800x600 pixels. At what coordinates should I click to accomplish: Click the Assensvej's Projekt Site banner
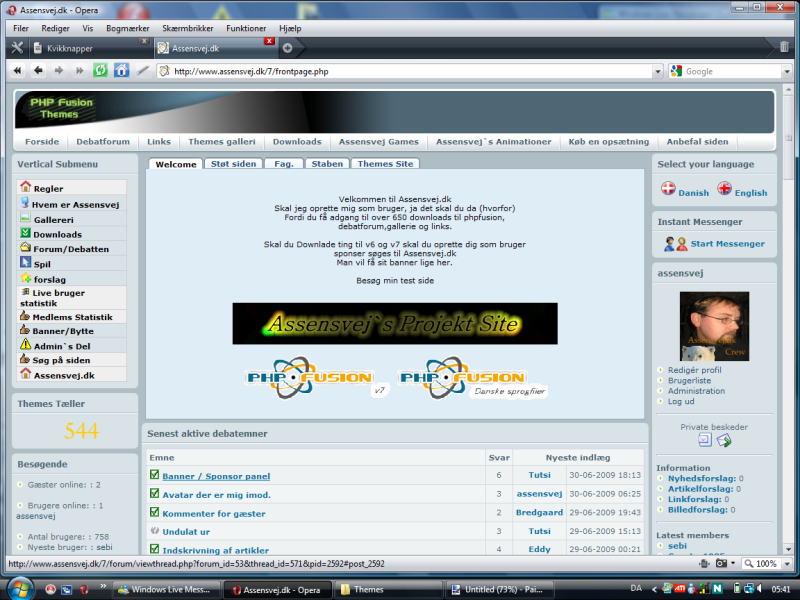[395, 323]
